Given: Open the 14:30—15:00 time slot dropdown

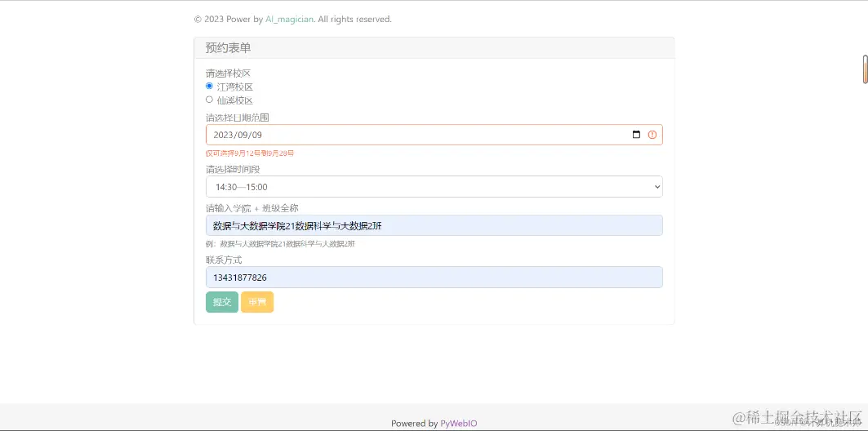Looking at the screenshot, I should tap(434, 187).
